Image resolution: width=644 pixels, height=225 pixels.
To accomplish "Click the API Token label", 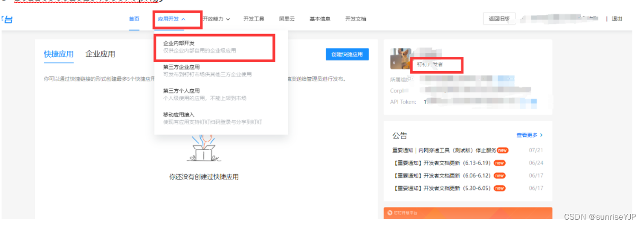I will [403, 101].
